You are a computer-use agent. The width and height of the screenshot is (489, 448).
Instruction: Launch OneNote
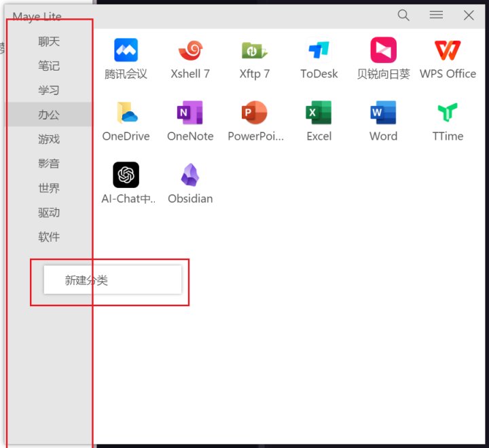190,113
